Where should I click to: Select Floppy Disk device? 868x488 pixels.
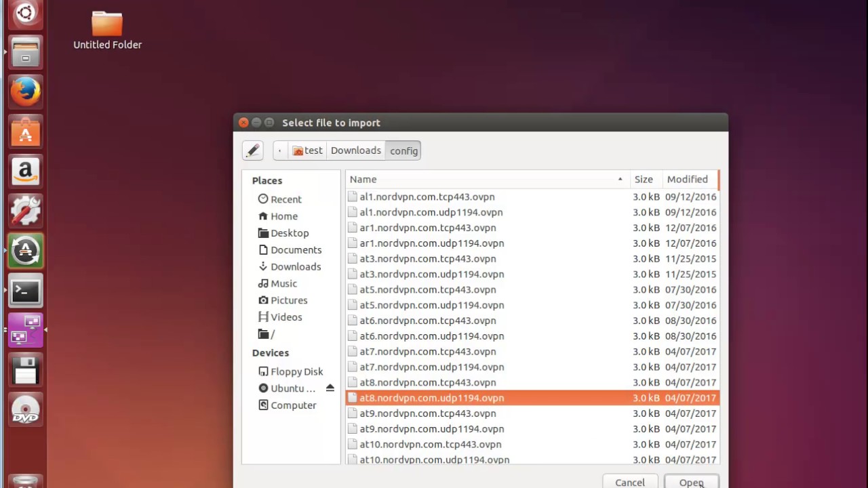(290, 371)
